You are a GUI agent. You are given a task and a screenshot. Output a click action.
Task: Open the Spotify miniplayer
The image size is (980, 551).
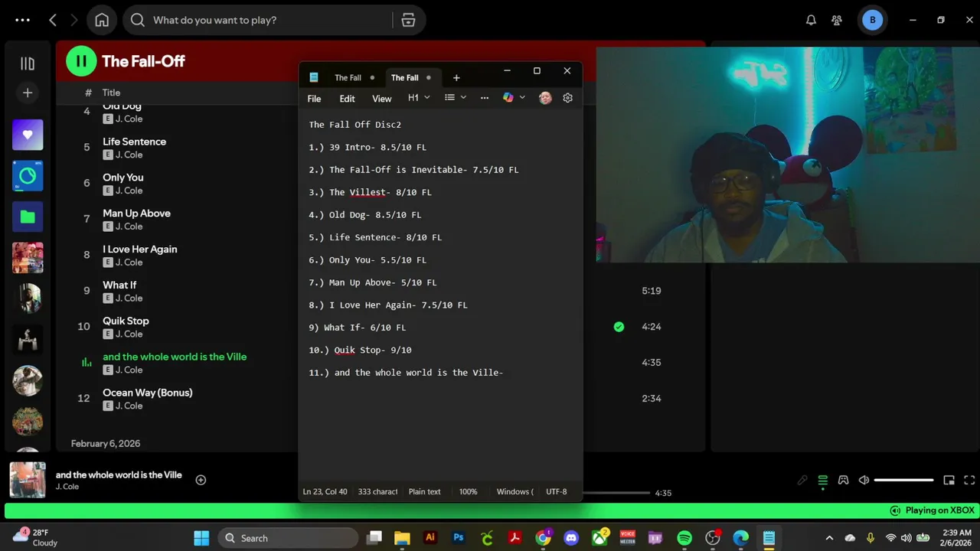coord(949,480)
